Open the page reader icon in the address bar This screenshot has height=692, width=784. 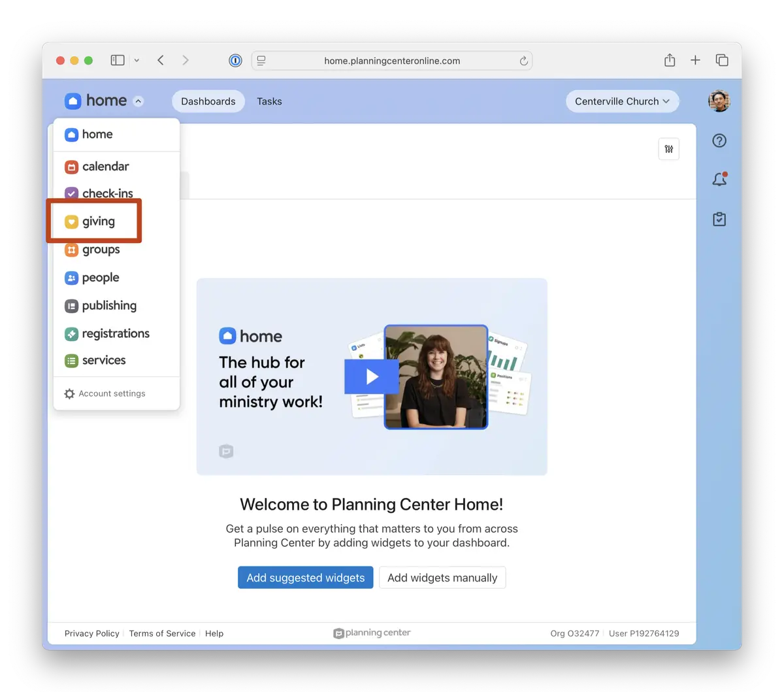click(x=261, y=61)
